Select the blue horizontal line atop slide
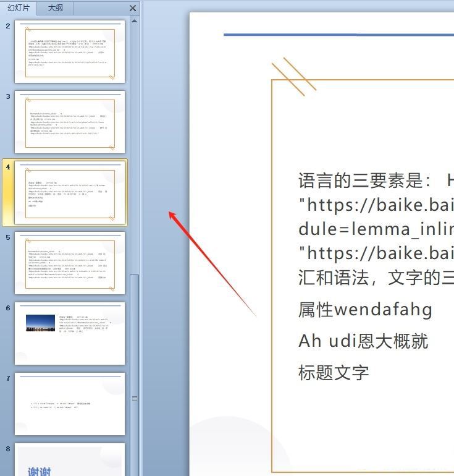 coord(338,35)
